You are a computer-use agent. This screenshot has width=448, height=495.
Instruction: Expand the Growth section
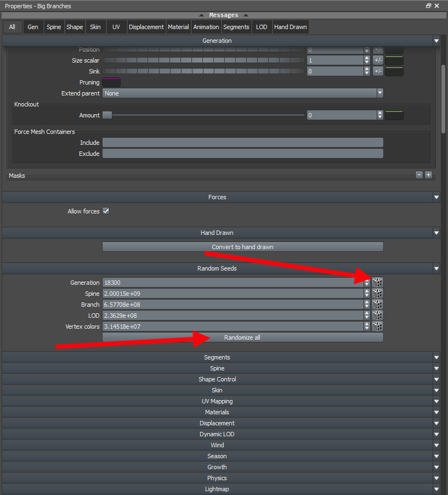coord(221,467)
